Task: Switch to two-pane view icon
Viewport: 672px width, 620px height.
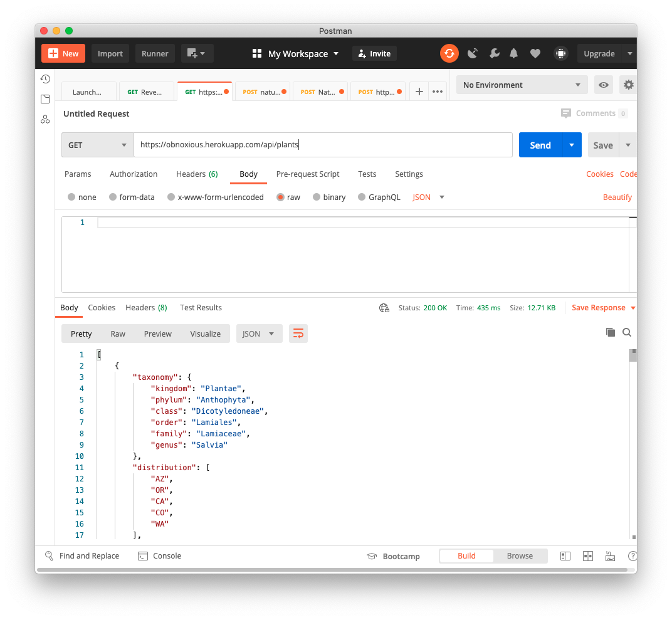Action: (x=588, y=556)
